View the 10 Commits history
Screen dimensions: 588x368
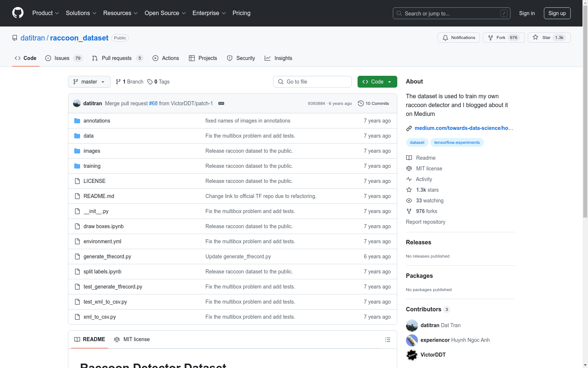coord(373,103)
